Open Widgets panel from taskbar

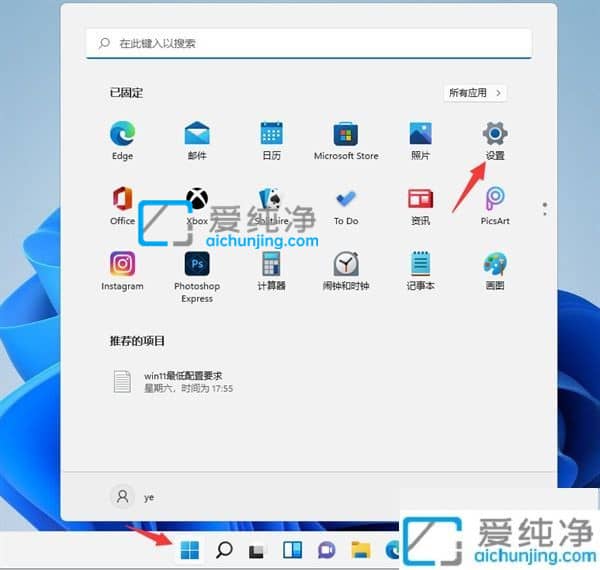(x=292, y=550)
